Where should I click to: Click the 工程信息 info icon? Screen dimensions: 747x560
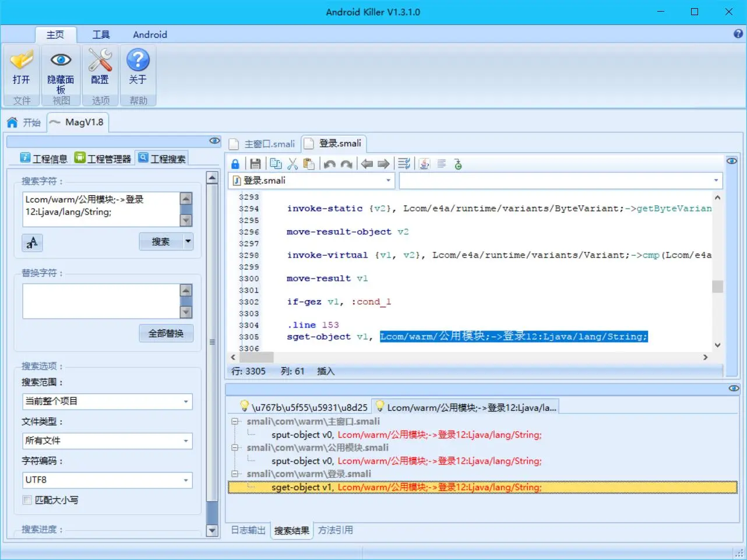click(25, 158)
